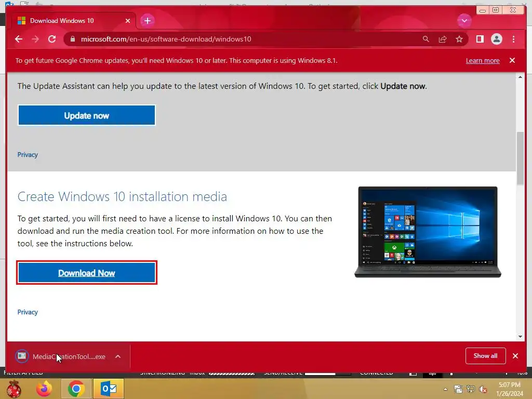Switch to Outlook in the taskbar

pyautogui.click(x=109, y=389)
